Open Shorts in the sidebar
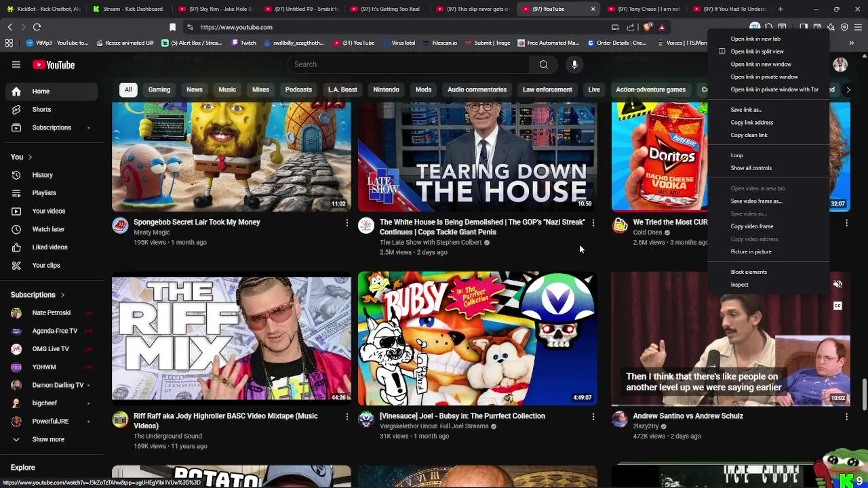868x488 pixels. (52, 109)
